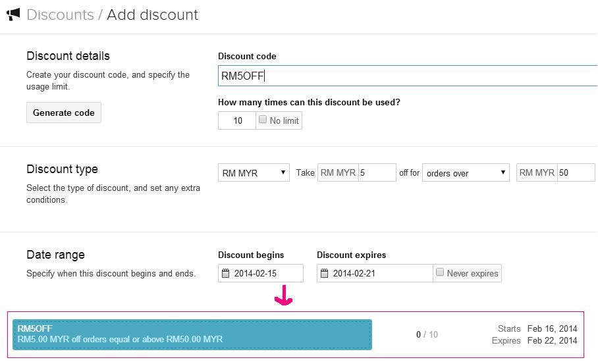Click the minimum order field showing 50
This screenshot has width=598, height=364.
point(576,172)
